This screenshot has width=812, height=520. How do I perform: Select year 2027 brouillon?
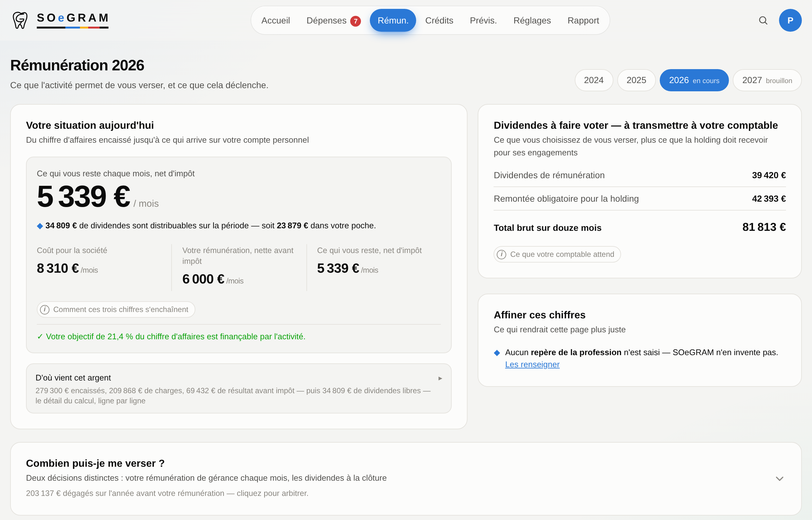767,80
